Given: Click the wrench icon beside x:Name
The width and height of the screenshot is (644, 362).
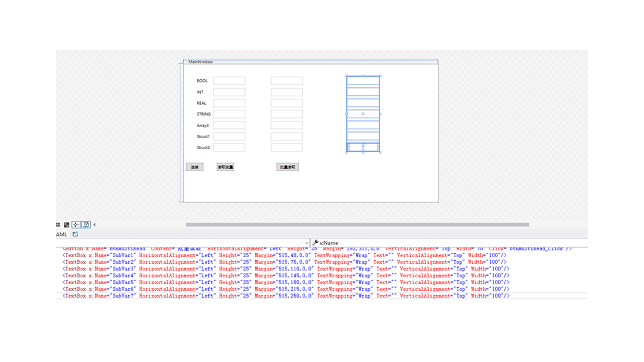Looking at the screenshot, I should pos(315,243).
